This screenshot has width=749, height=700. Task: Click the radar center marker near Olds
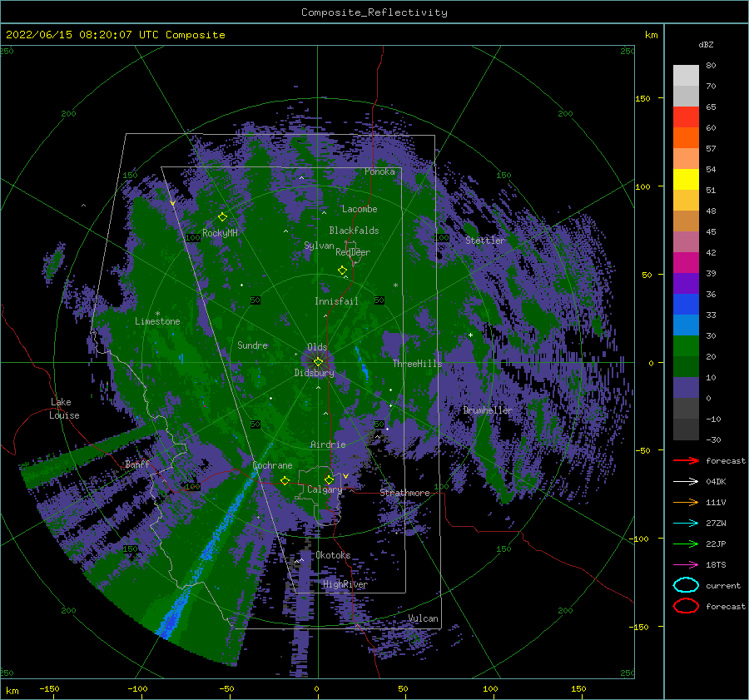(318, 362)
